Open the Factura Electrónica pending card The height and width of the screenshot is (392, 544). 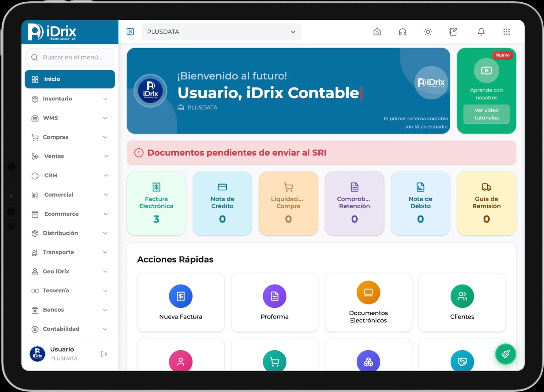156,203
